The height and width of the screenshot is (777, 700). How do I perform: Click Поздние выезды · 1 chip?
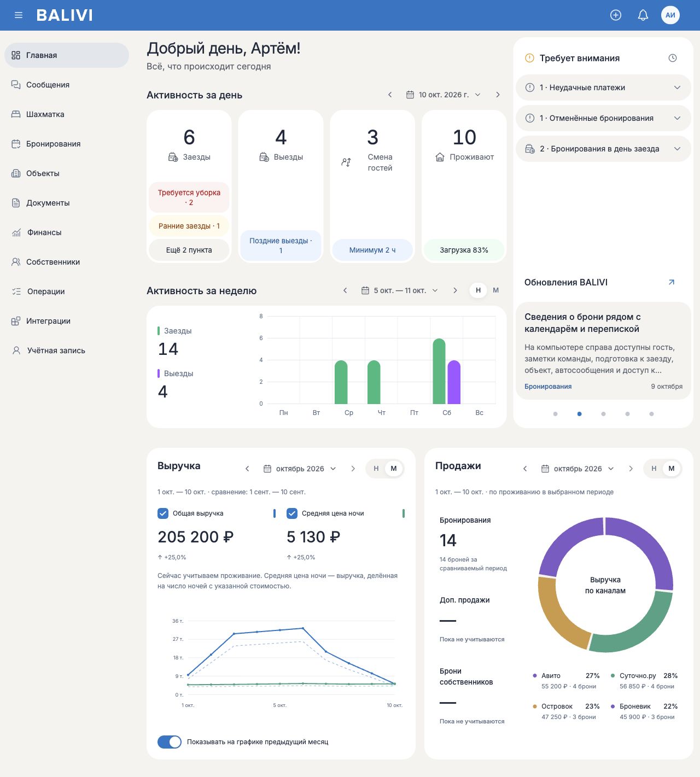[281, 246]
